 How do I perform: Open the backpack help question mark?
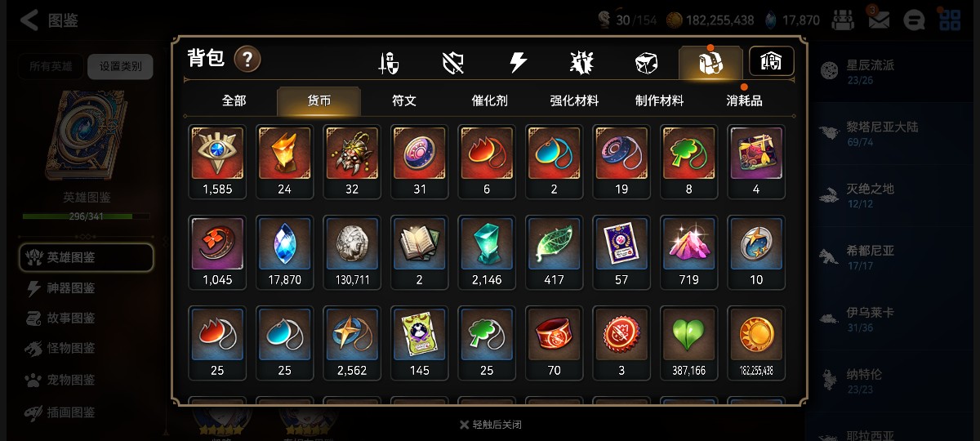coord(247,59)
